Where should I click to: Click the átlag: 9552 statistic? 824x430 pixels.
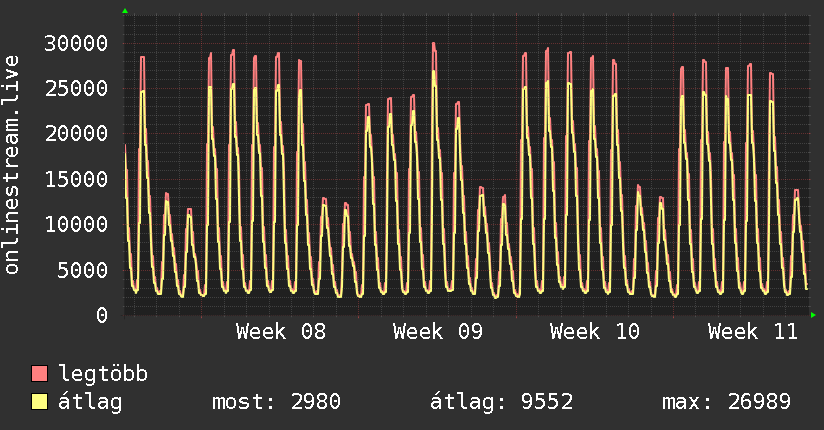501,402
